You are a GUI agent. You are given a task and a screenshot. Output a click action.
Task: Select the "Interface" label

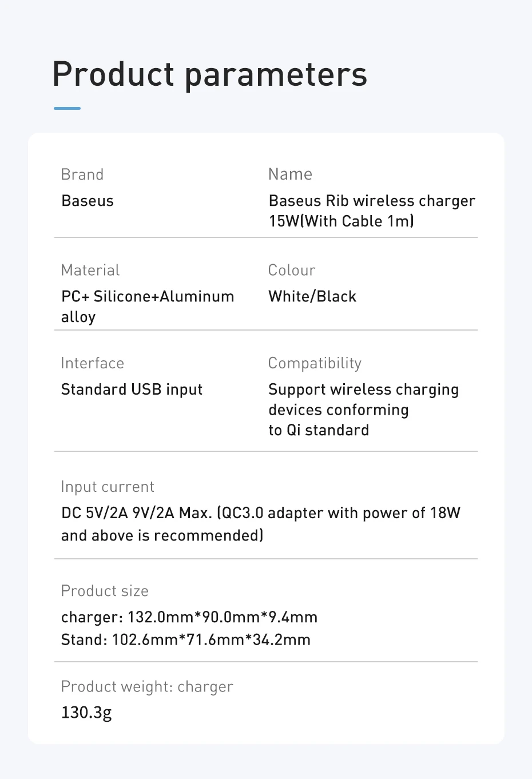click(92, 363)
